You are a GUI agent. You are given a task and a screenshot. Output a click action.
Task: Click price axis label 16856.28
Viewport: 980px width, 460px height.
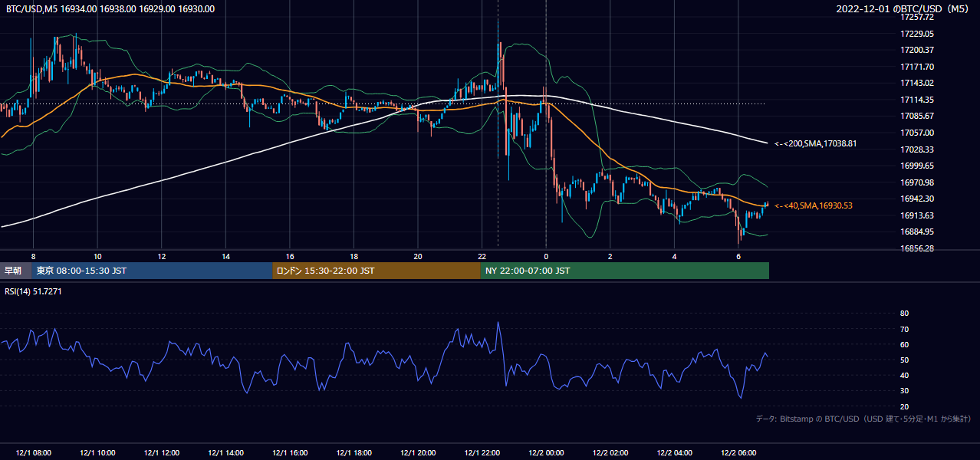pos(917,248)
